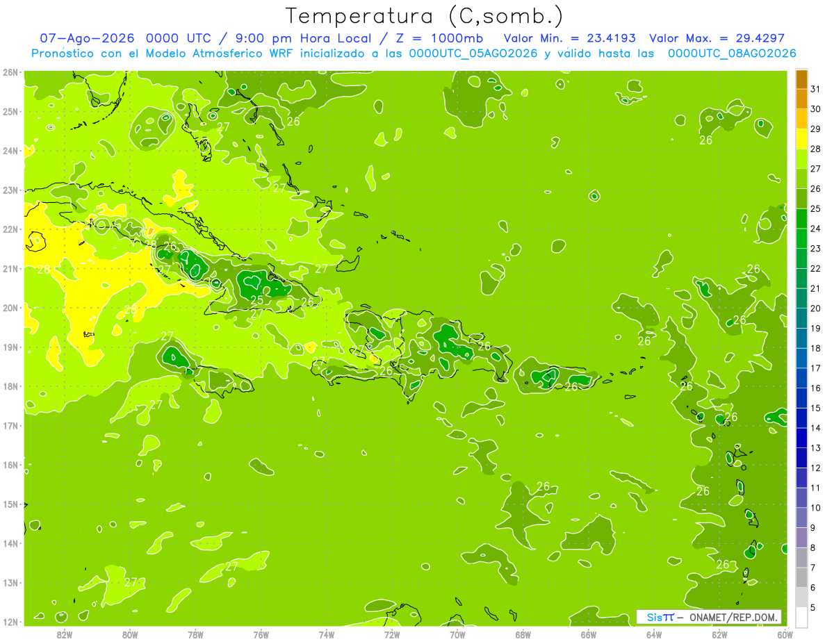Click the "0000UTC_08AGO2026" valid-until time
Viewport: 834px width, 644px height.
(731, 53)
